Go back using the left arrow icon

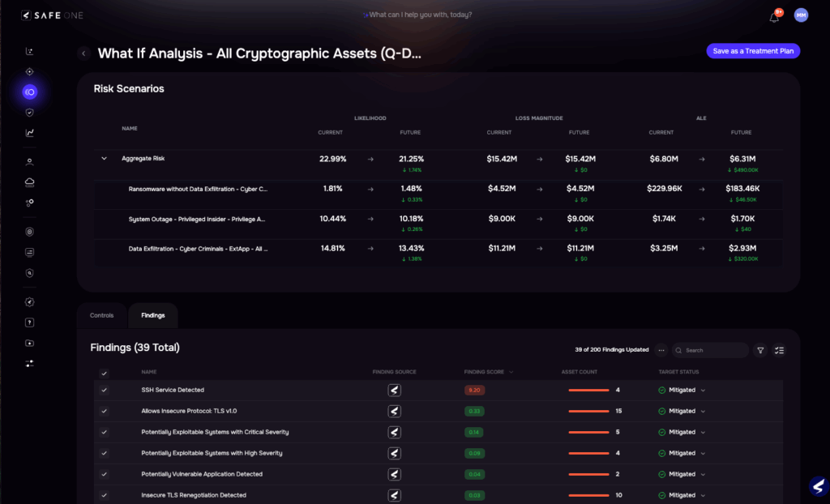(83, 53)
